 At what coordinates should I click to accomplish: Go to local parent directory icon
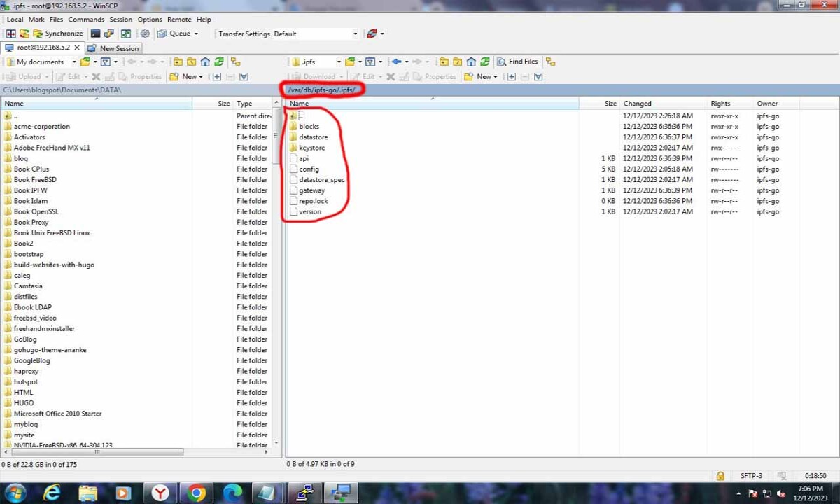click(x=178, y=62)
